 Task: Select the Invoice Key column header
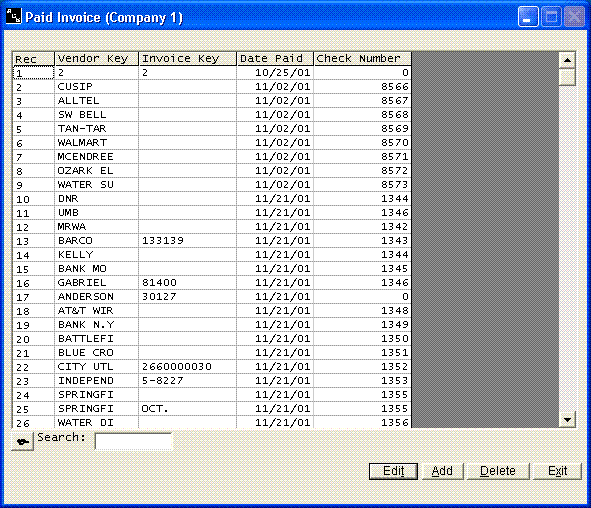(188, 59)
